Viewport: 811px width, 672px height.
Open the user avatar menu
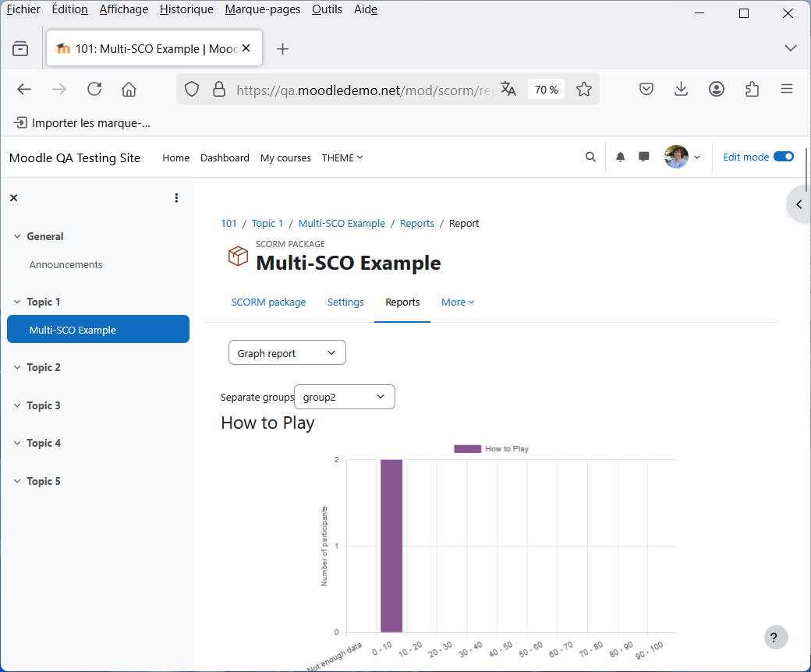coord(682,157)
